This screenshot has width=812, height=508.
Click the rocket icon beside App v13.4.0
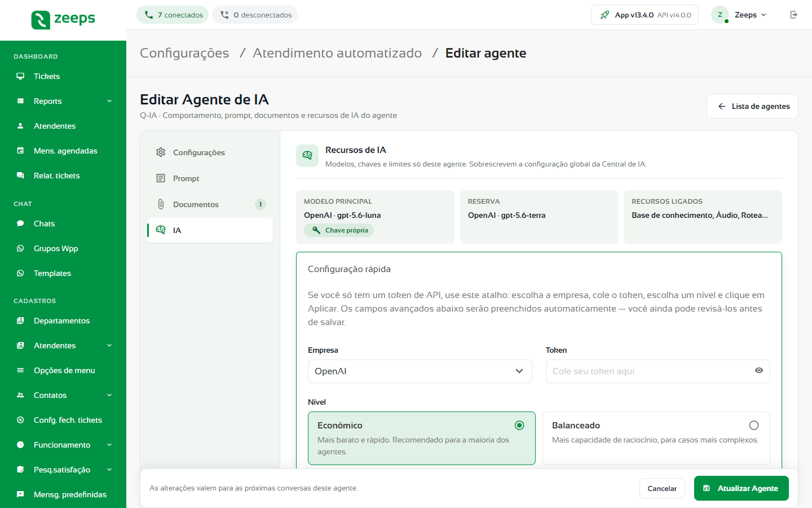tap(604, 15)
